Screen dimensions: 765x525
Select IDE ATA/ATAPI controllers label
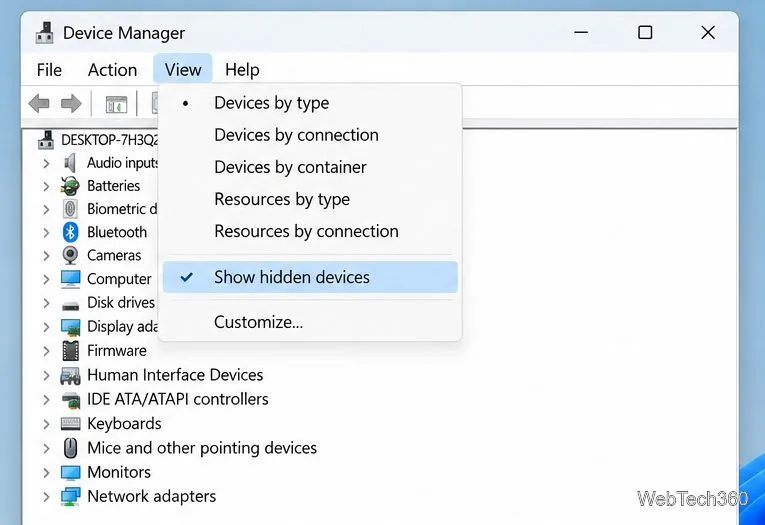[x=178, y=399]
